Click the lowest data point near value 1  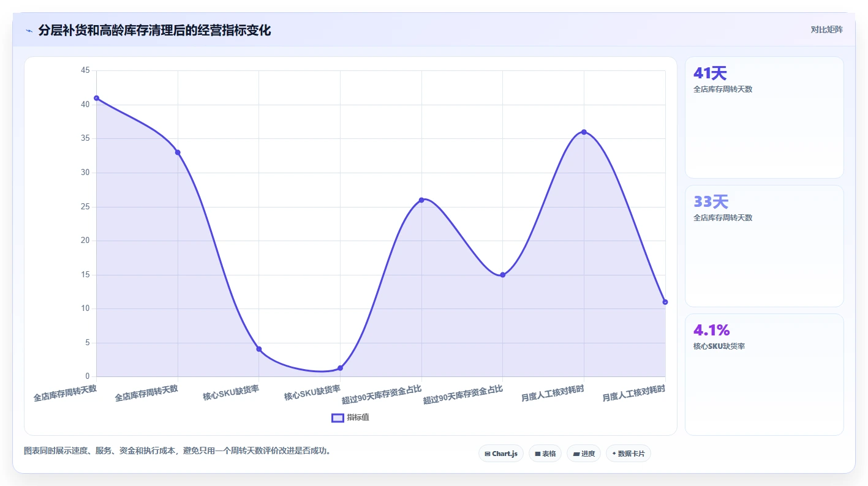pyautogui.click(x=340, y=368)
